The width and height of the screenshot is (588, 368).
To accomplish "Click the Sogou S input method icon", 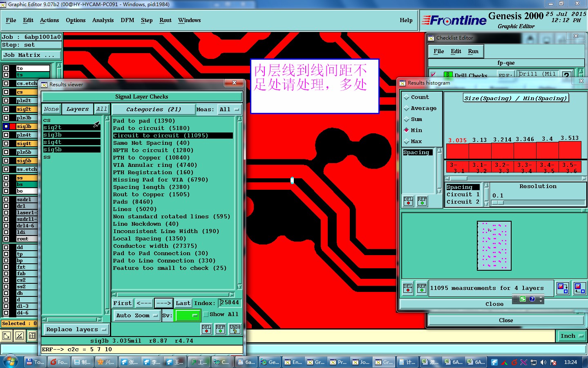I will click(523, 299).
